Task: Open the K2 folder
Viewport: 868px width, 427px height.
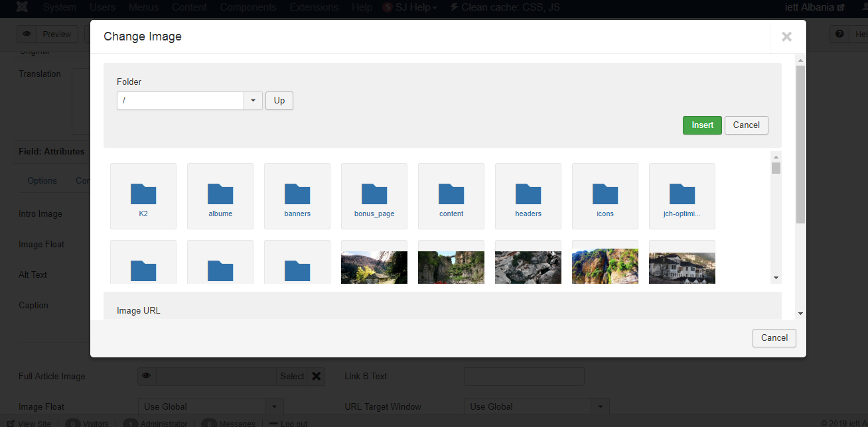Action: 143,196
